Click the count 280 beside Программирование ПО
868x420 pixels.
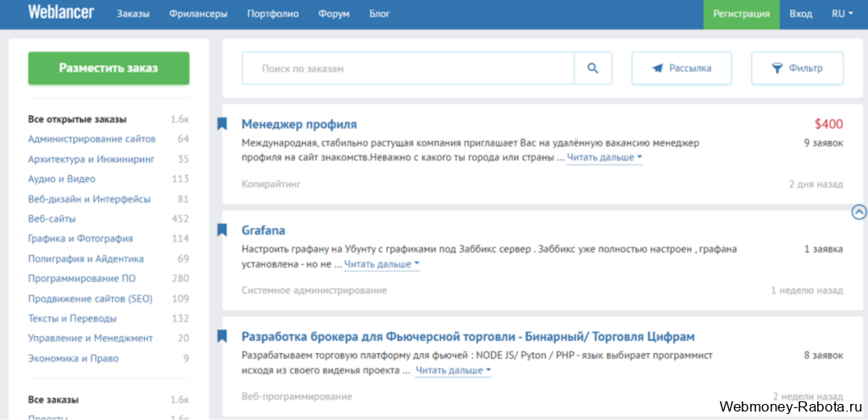point(181,279)
